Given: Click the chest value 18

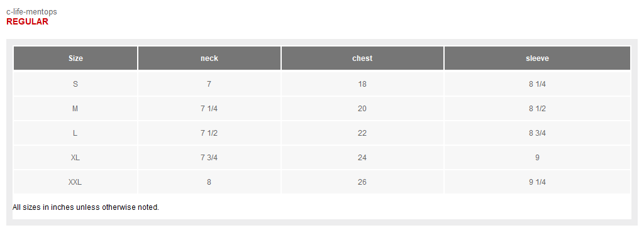Looking at the screenshot, I should pos(362,84).
